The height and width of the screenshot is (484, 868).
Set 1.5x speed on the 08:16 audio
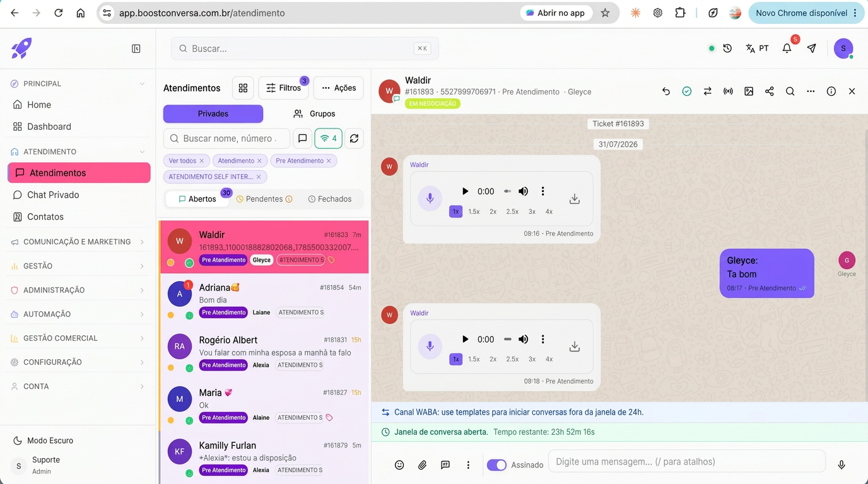click(474, 212)
